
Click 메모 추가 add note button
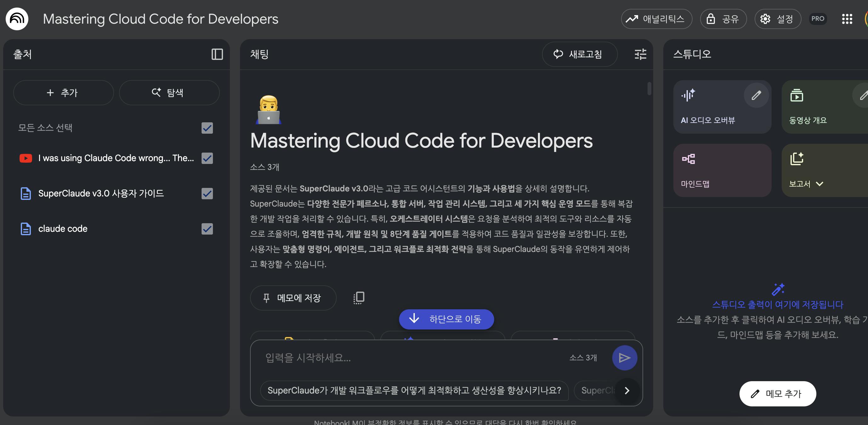tap(777, 394)
